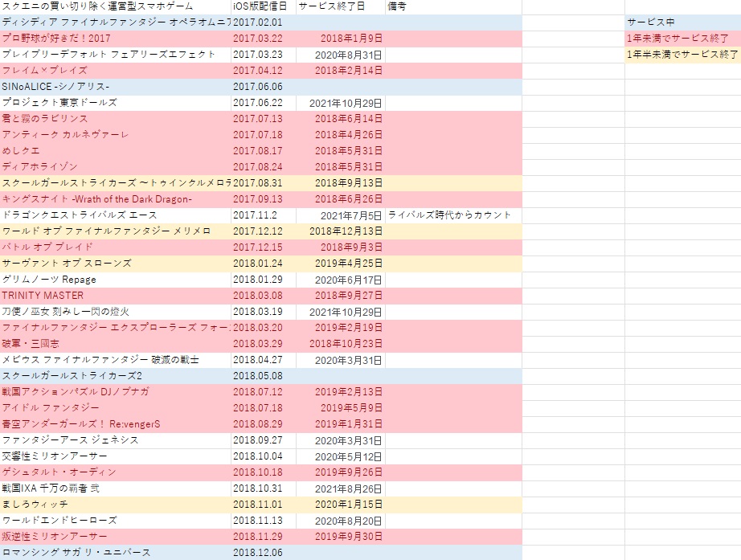The image size is (741, 560).
Task: Select the '戦国アクションパズル DJノブナガ' cell
Action: [x=116, y=392]
